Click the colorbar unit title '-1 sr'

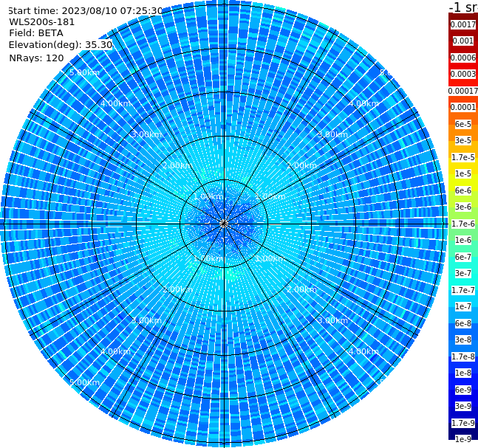click(463, 7)
